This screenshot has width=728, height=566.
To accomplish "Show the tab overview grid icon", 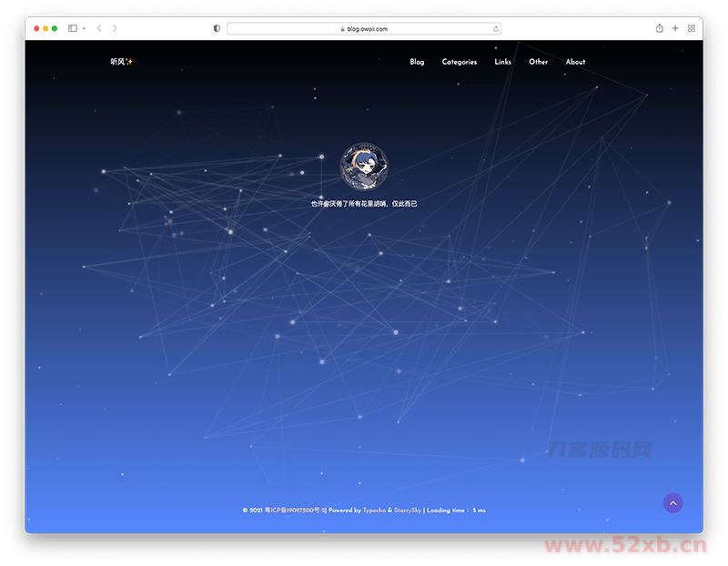I will coord(692,28).
